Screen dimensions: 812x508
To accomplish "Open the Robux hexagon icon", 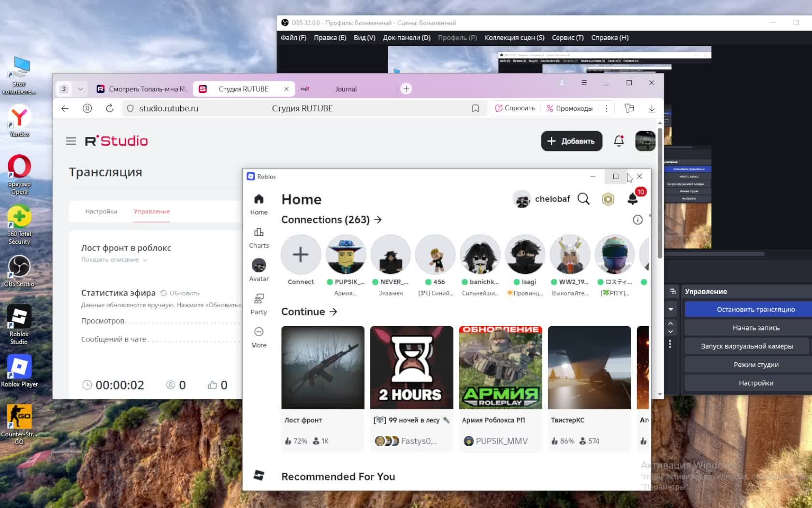I will click(x=608, y=199).
